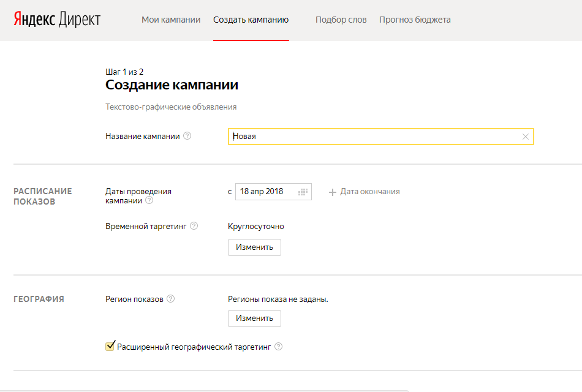
Task: Uncheck Расширенный географический таргетинг checkbox
Action: pyautogui.click(x=110, y=347)
